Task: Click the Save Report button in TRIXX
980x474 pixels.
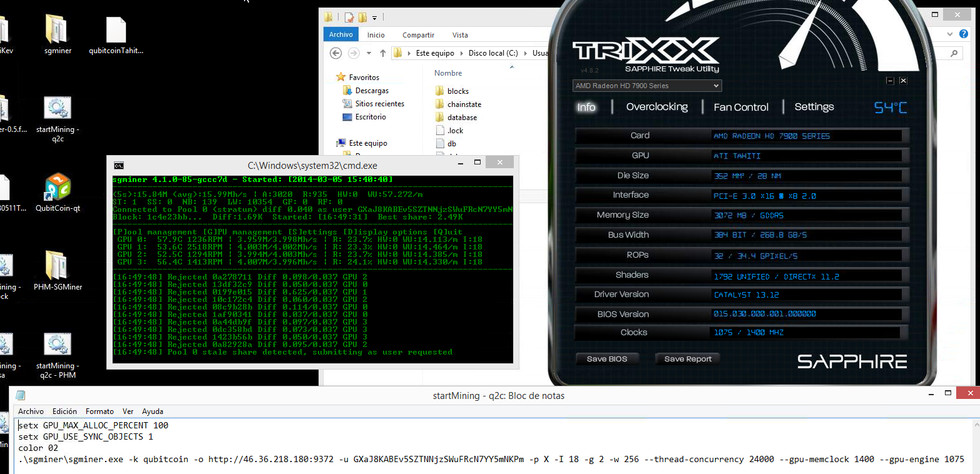Action: 688,359
